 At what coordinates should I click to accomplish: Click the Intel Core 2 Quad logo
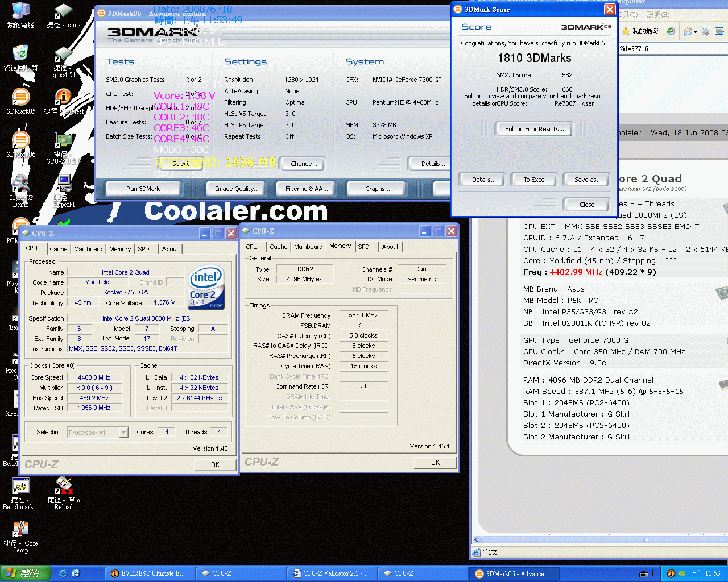click(206, 288)
